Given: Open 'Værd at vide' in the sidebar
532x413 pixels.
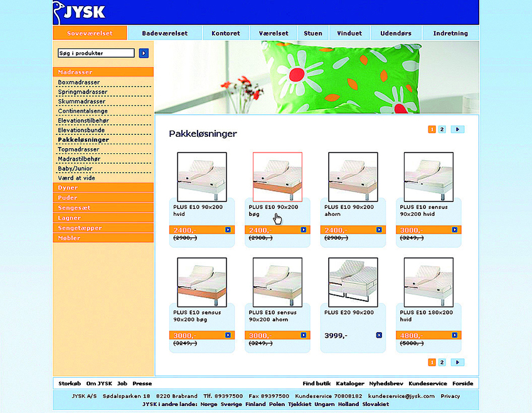Looking at the screenshot, I should pyautogui.click(x=77, y=178).
